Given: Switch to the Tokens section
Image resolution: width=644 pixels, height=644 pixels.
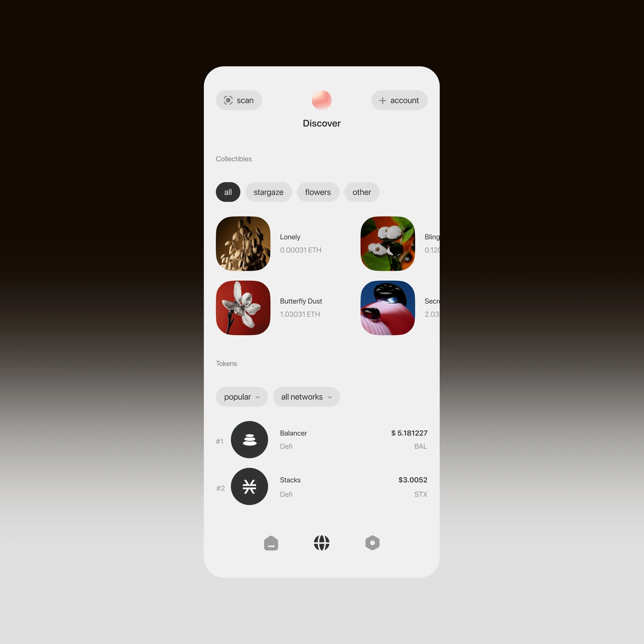Looking at the screenshot, I should click(226, 363).
